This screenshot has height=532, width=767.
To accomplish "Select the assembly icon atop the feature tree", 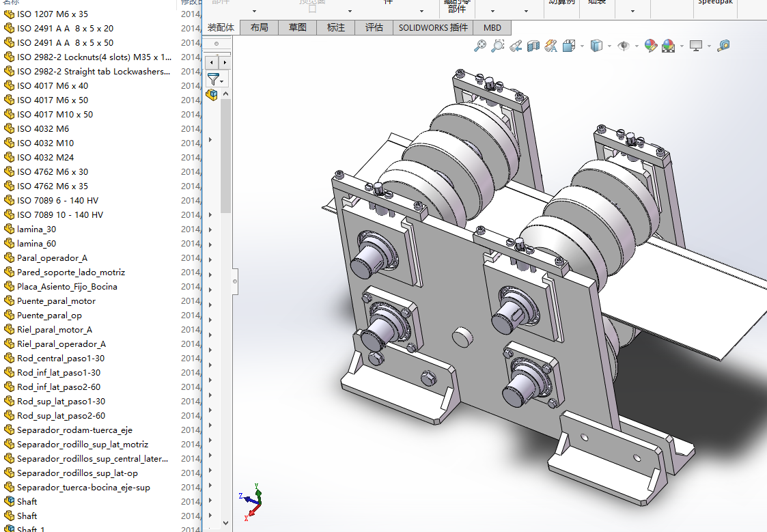I will tap(212, 95).
